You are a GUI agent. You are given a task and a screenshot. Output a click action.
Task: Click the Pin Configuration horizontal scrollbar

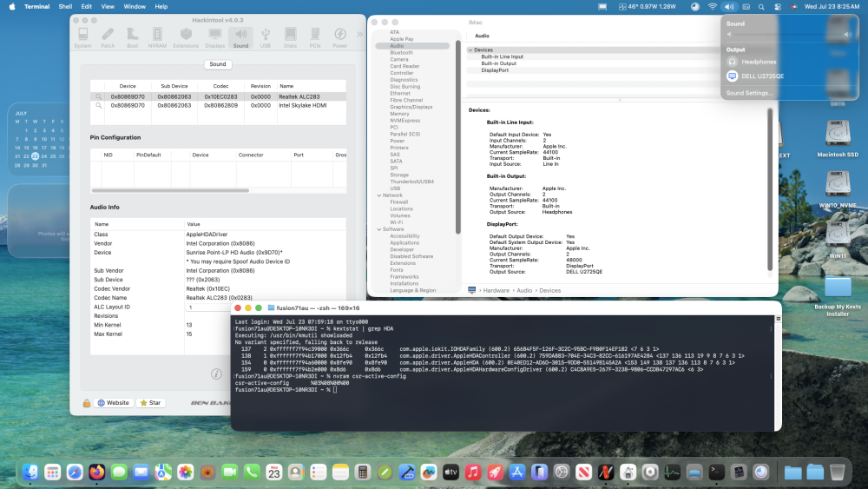click(170, 190)
